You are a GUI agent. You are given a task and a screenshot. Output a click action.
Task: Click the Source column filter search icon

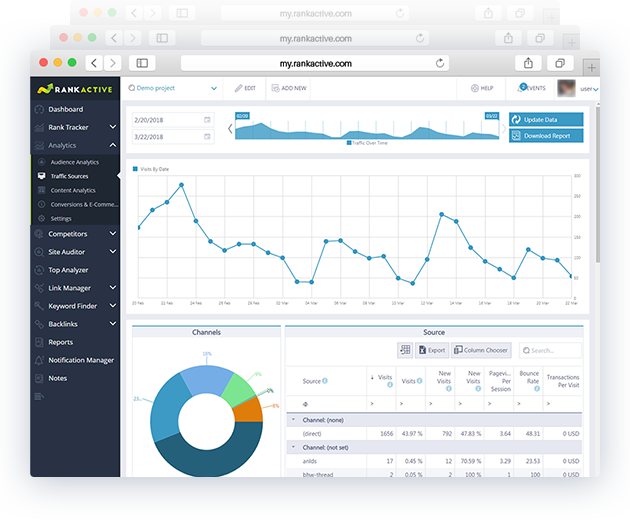305,404
